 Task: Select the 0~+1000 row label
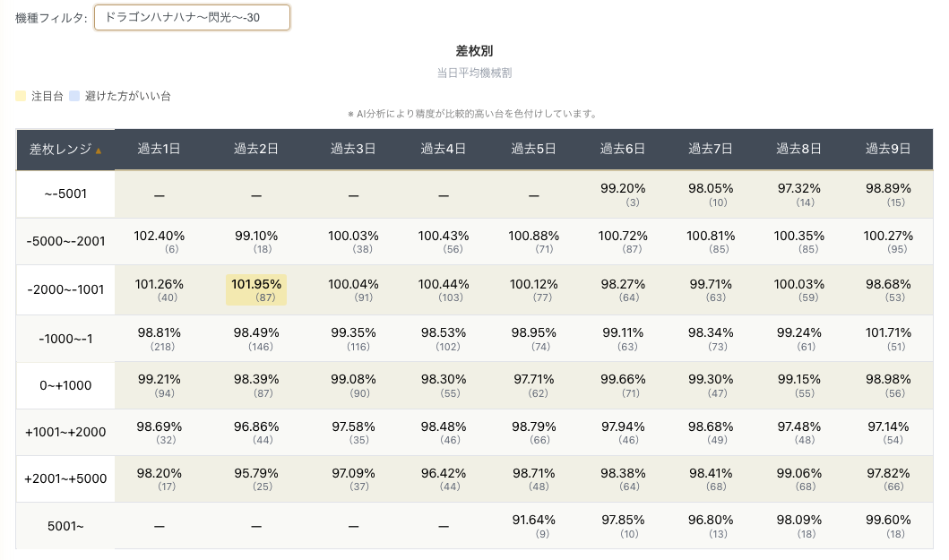coord(65,385)
